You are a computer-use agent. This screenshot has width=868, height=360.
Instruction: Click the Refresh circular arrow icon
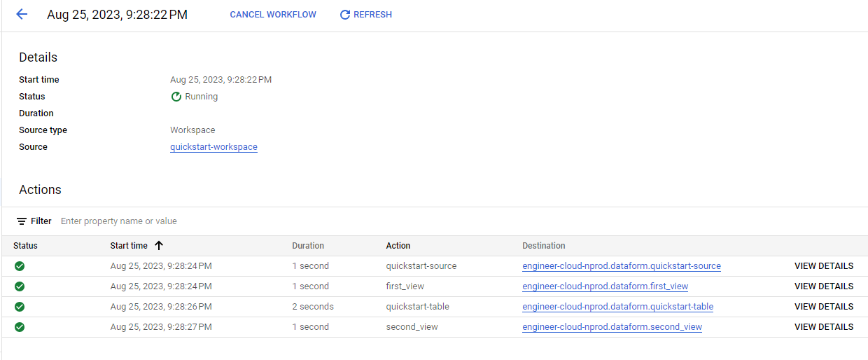tap(344, 15)
